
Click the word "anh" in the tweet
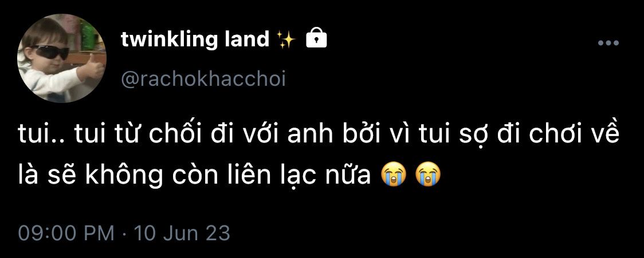coord(309,136)
